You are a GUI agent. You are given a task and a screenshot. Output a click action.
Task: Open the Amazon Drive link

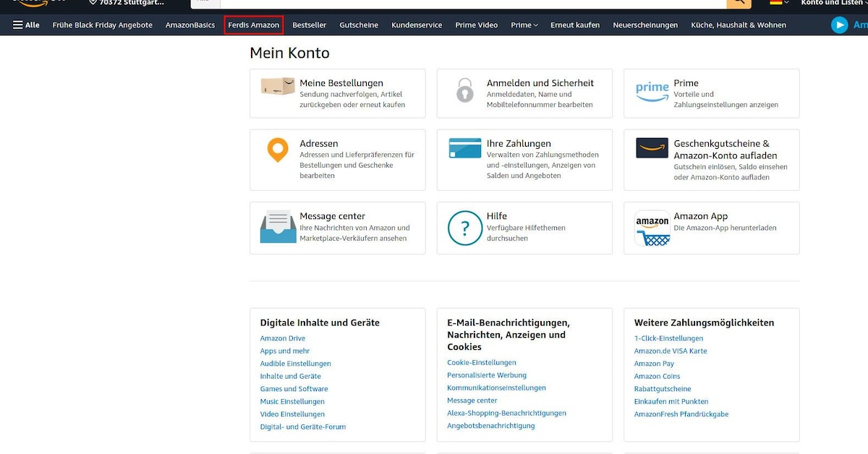coord(282,338)
